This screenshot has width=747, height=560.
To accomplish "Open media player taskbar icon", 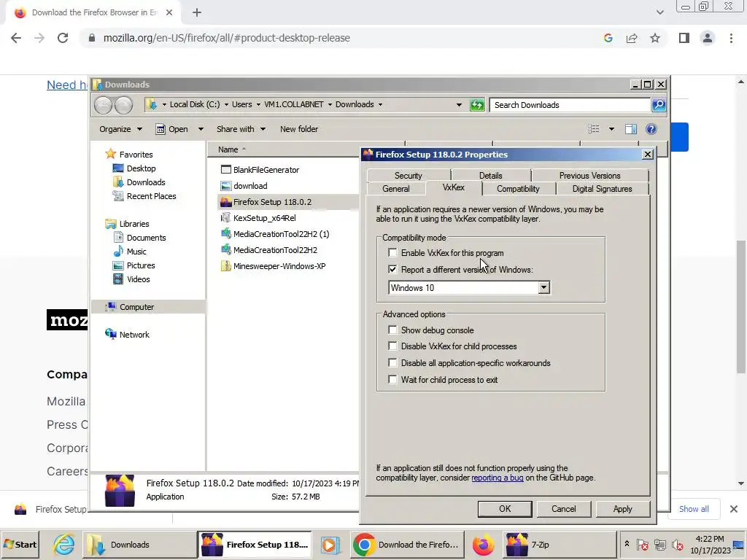I will tap(330, 545).
